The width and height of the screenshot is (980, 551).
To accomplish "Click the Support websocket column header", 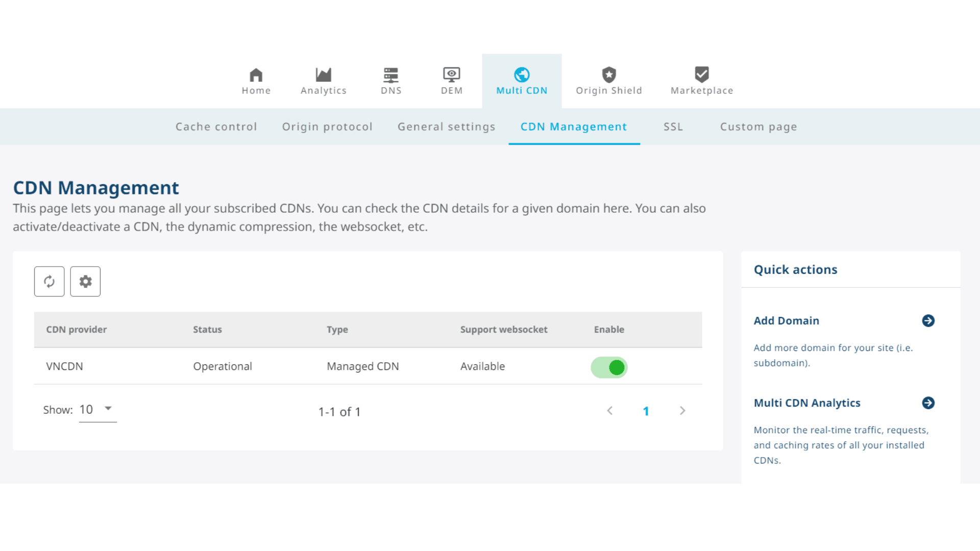I will point(504,330).
